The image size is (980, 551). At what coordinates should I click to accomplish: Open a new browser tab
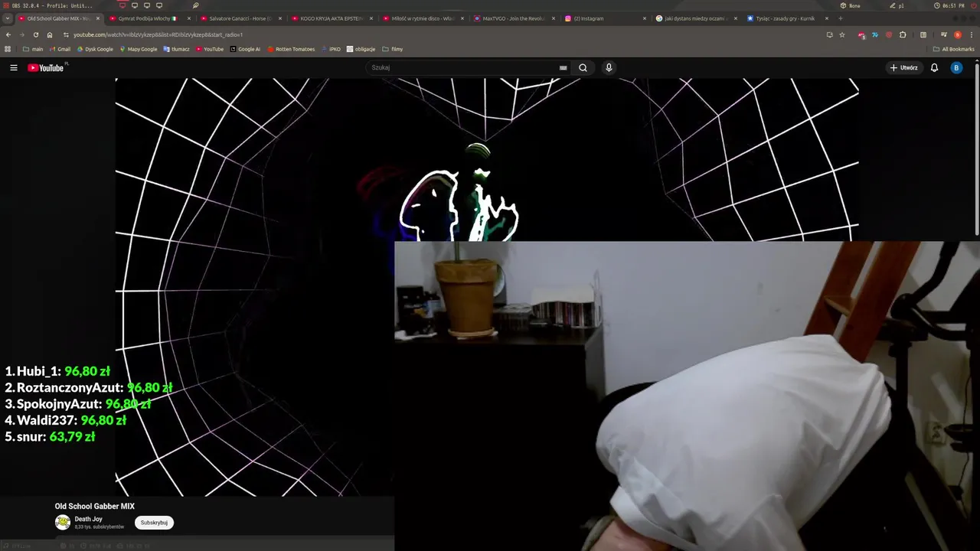click(841, 18)
